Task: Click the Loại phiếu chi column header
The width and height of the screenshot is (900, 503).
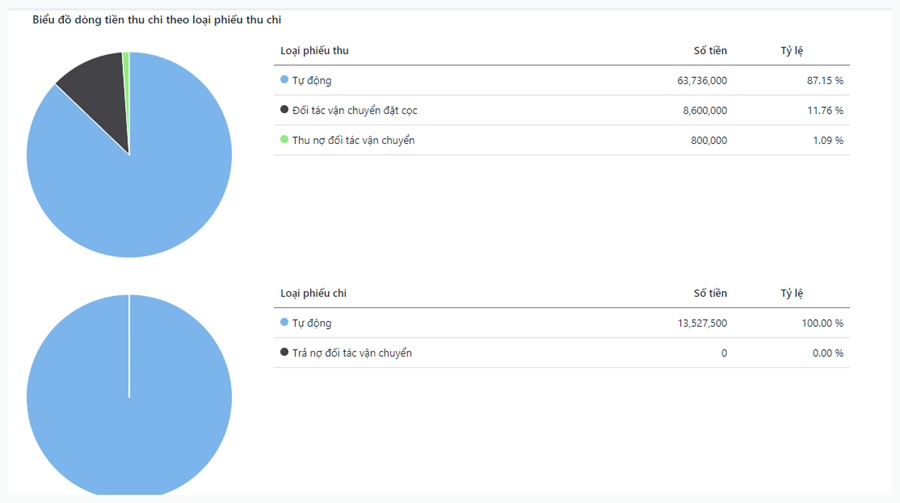Action: [314, 294]
